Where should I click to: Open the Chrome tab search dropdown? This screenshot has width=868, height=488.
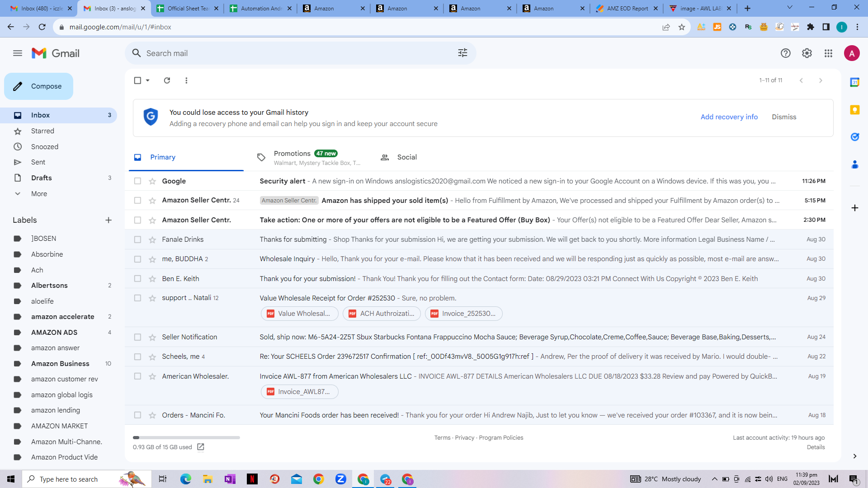tap(790, 8)
